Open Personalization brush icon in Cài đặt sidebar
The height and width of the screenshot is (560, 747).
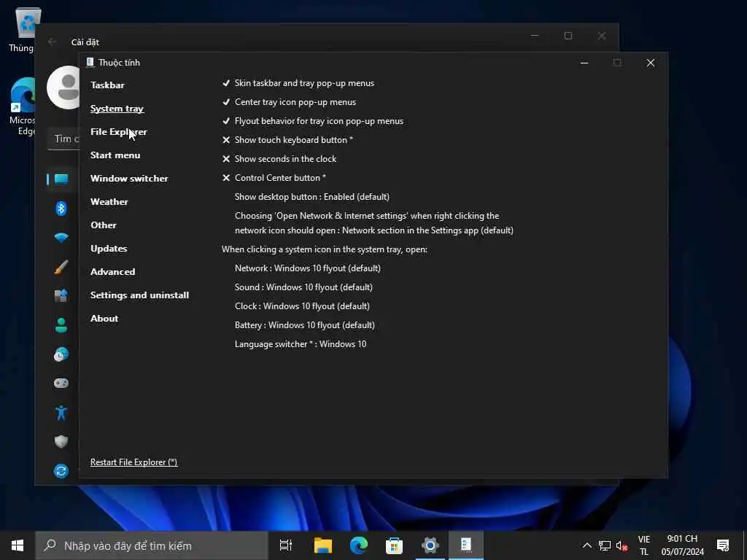point(61,267)
